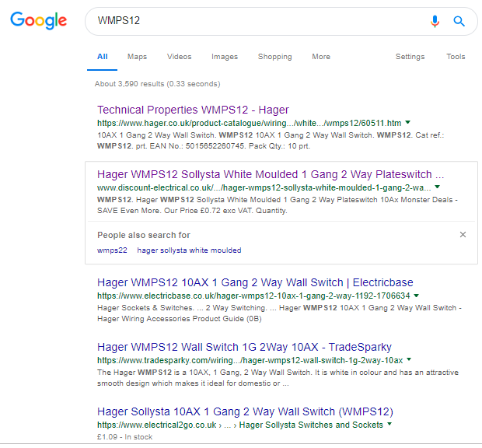Click in the WMPS12 search box
Screen dimensions: 482x448
pos(257,21)
